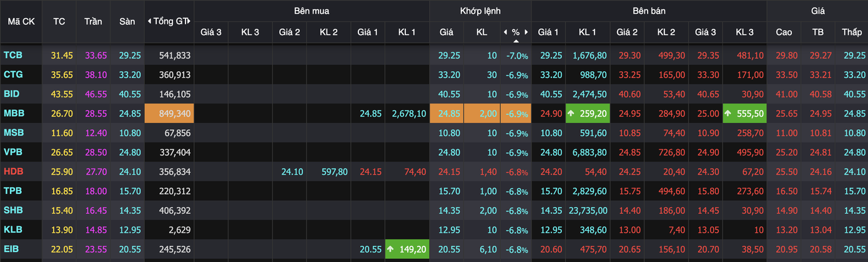
Task: Click left arrow next to % column header
Action: point(505,32)
